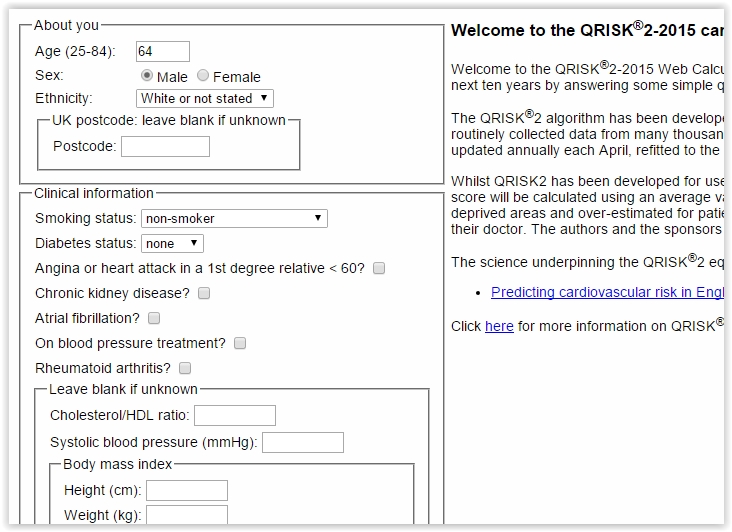Tick the Chronic kidney disease checkbox
732x532 pixels.
pos(204,293)
